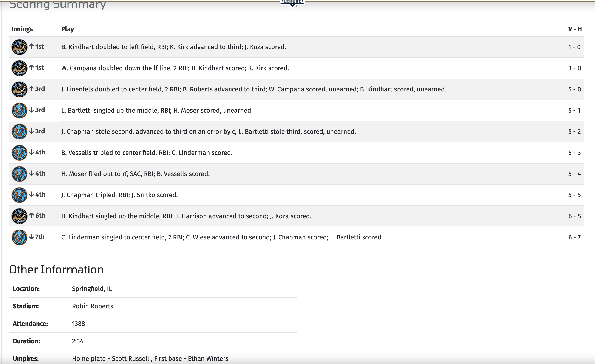This screenshot has width=595, height=364.
Task: Click the top of 6th inning label
Action: tap(37, 216)
